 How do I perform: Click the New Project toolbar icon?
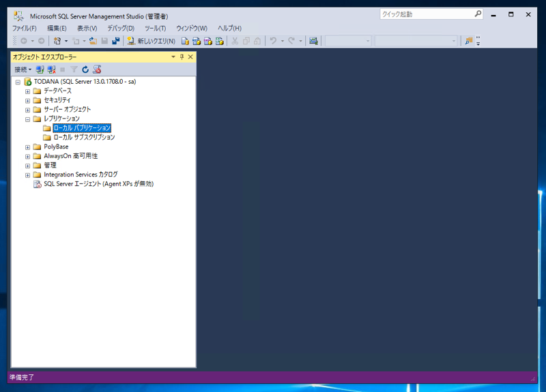(x=57, y=41)
